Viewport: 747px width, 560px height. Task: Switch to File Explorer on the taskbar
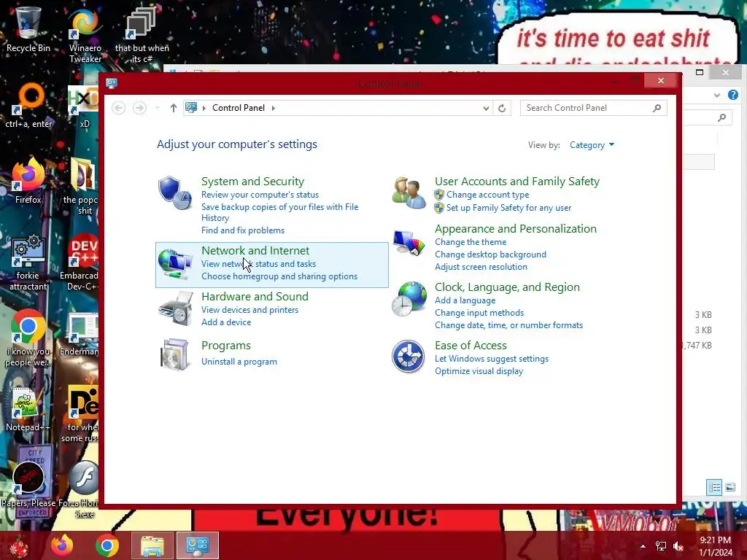[152, 545]
